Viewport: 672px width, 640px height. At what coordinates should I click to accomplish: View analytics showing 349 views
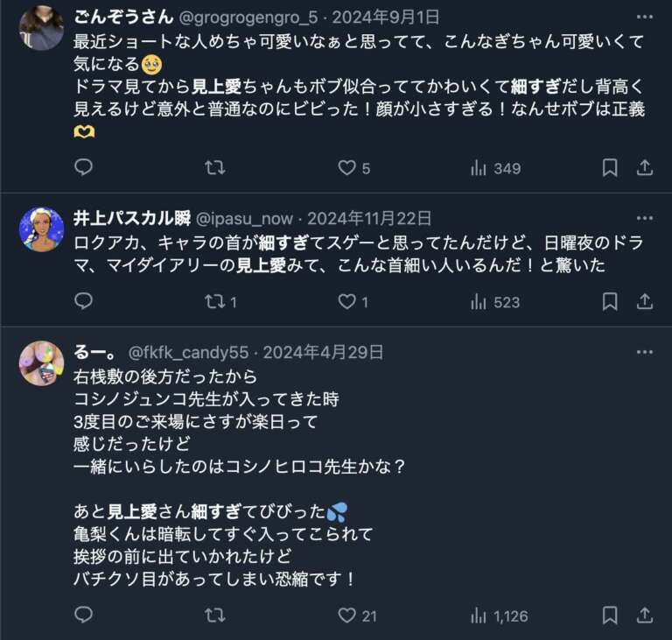[495, 167]
